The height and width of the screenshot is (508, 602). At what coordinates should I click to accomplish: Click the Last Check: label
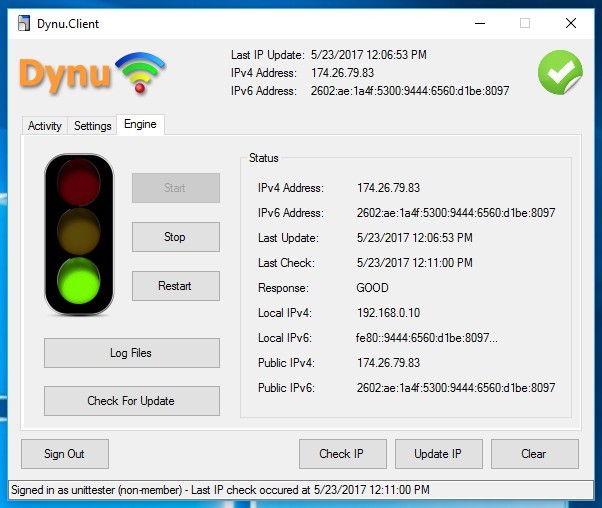(x=286, y=263)
